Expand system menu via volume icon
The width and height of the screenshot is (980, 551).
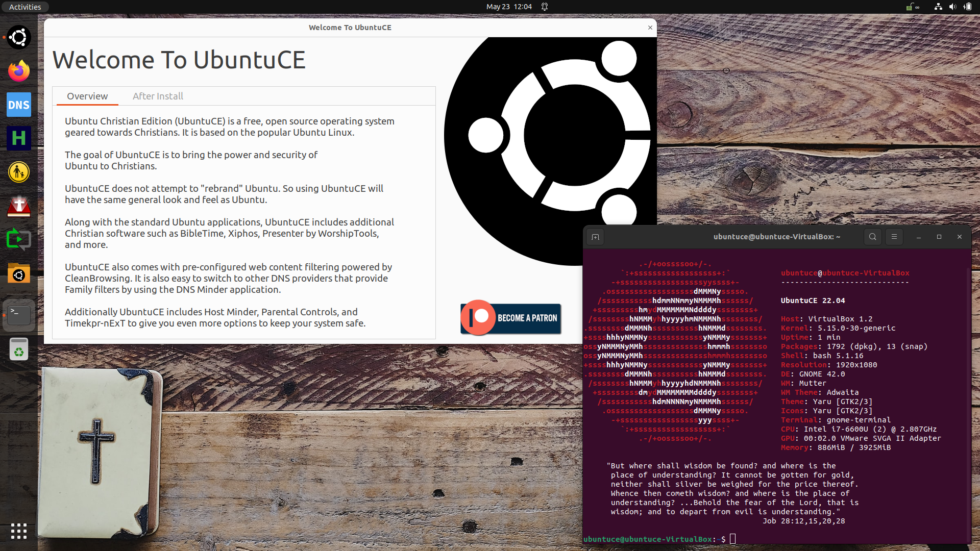[952, 7]
